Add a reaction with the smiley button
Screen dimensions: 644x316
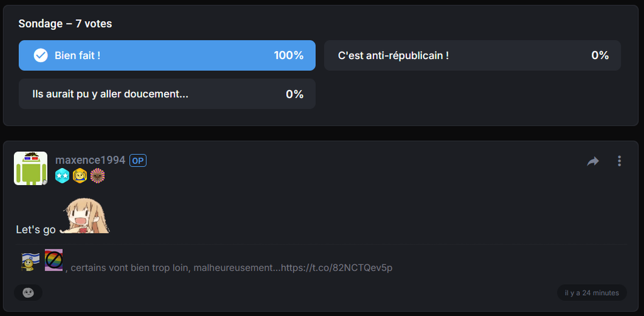tap(28, 293)
